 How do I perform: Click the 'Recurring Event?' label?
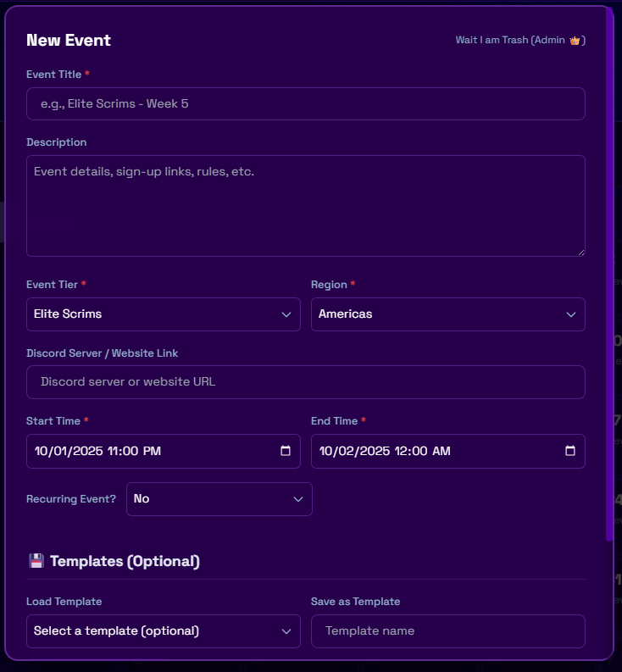tap(71, 499)
